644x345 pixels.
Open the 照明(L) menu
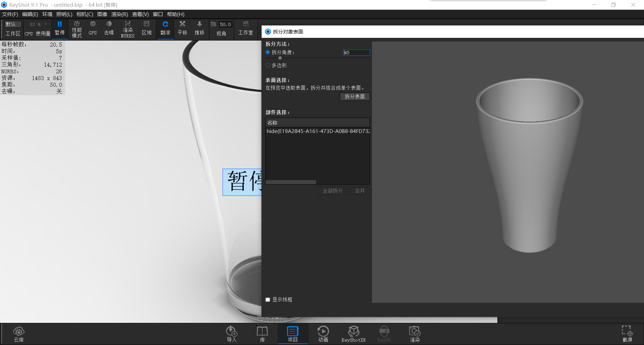click(x=65, y=14)
